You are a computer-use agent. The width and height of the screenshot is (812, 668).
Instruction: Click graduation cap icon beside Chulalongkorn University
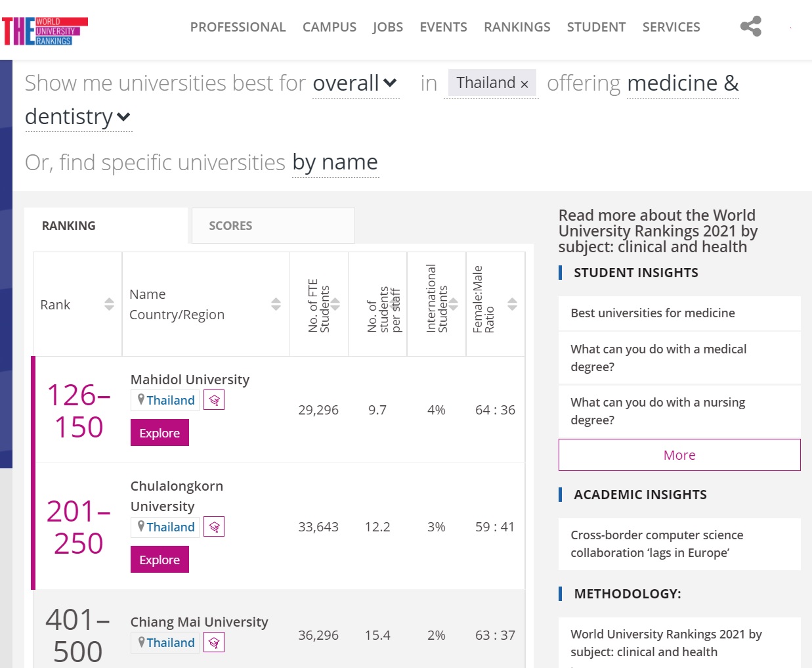pyautogui.click(x=214, y=527)
